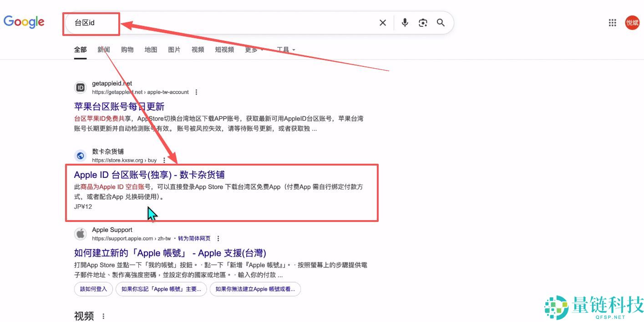Open three-dot menu beside 视频 section
Screen dimensions: 644x322
tap(102, 316)
